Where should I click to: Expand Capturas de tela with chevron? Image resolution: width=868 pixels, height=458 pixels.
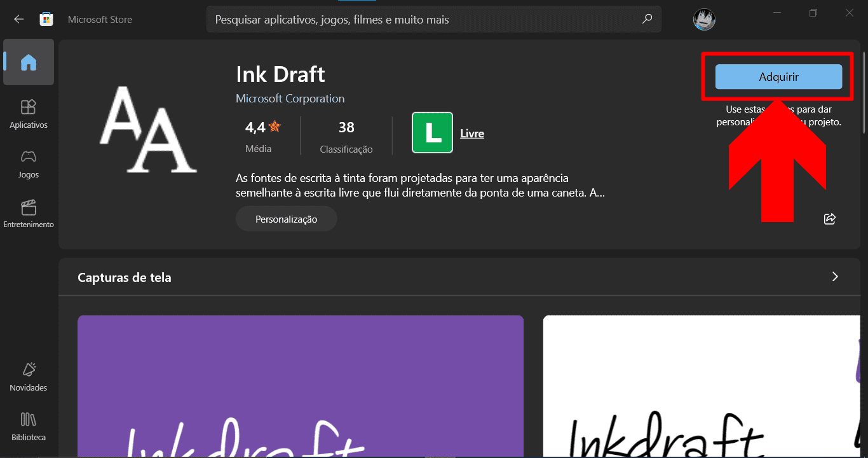pos(835,277)
